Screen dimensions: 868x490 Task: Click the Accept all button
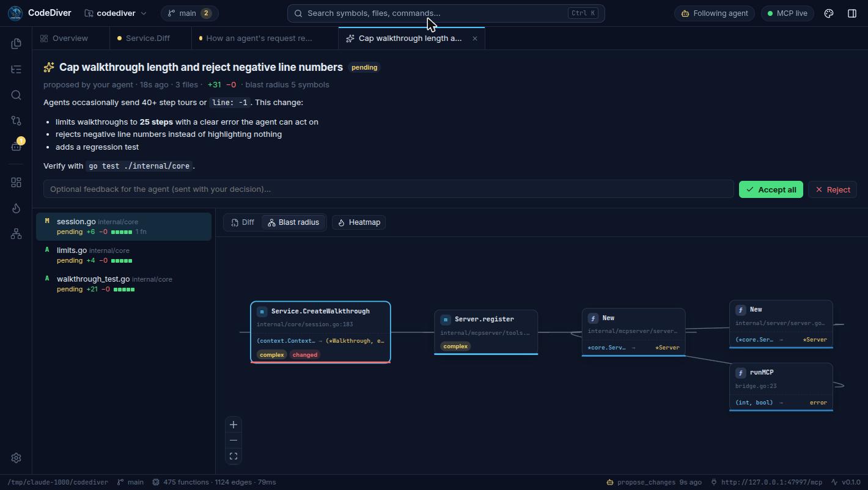click(x=771, y=189)
